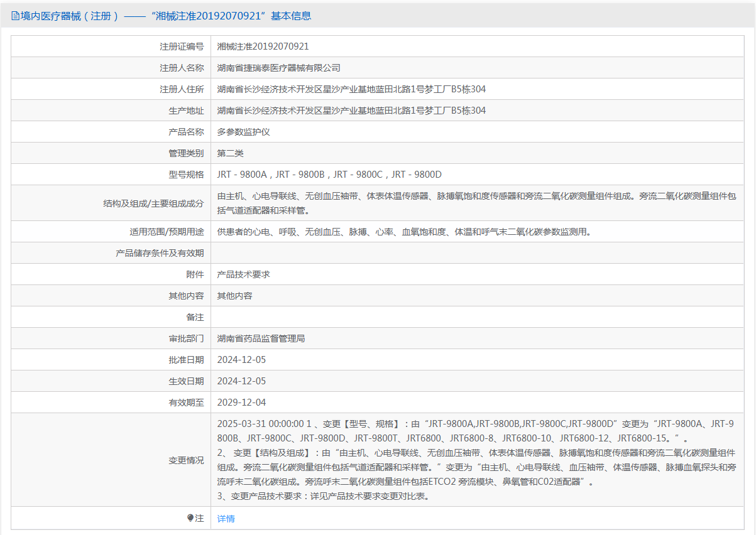Click the header title 境内医疗器械（注册）
Image resolution: width=756 pixels, height=535 pixels.
click(70, 16)
